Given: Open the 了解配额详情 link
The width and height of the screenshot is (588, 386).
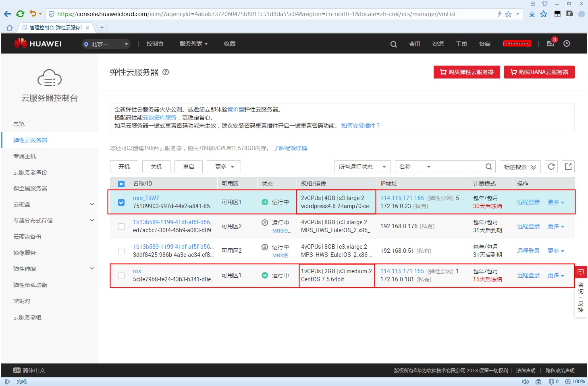Looking at the screenshot, I should pyautogui.click(x=290, y=148).
